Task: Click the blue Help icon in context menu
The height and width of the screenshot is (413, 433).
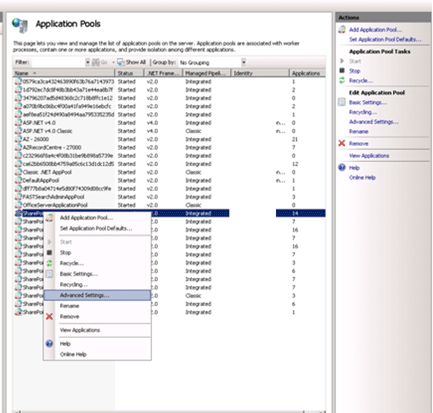Action: tap(49, 343)
